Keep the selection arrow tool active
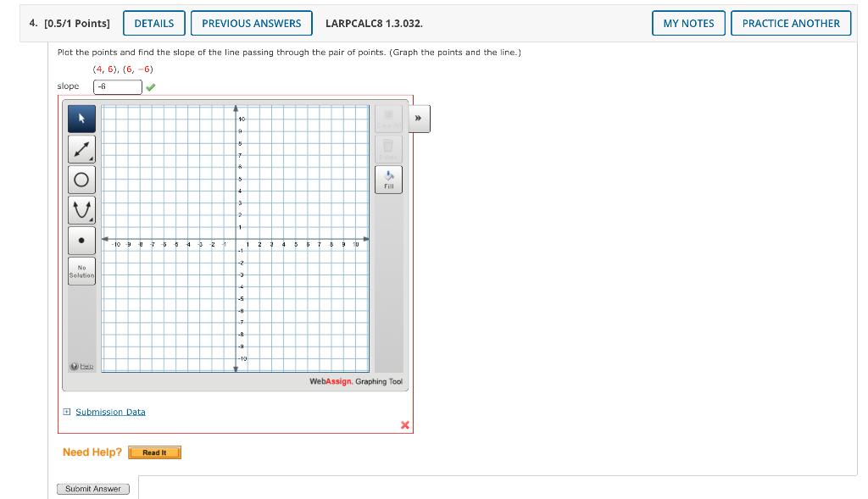The height and width of the screenshot is (499, 868). point(81,119)
